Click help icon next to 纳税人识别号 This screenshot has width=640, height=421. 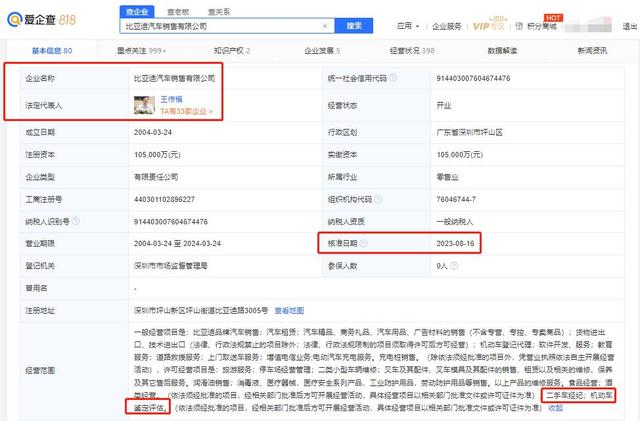click(x=76, y=221)
